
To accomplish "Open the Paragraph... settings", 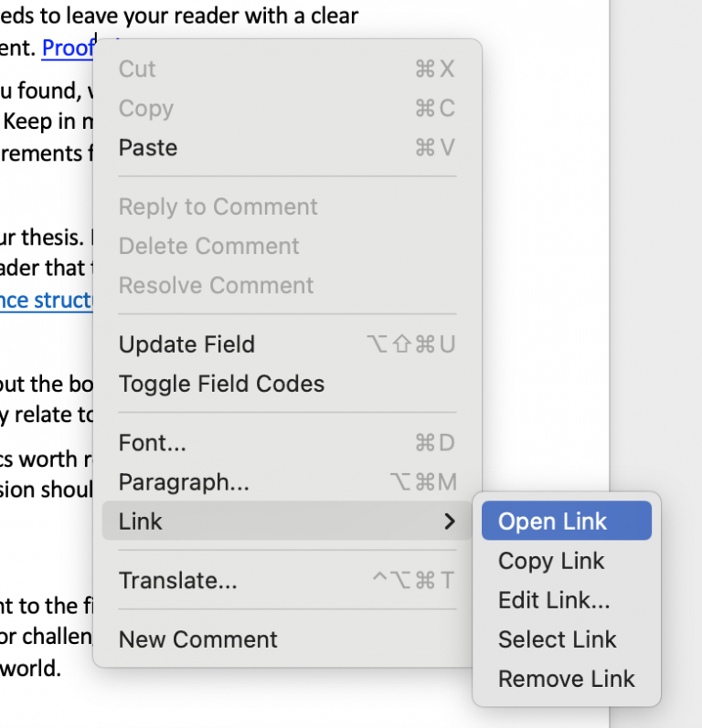I will pyautogui.click(x=184, y=482).
